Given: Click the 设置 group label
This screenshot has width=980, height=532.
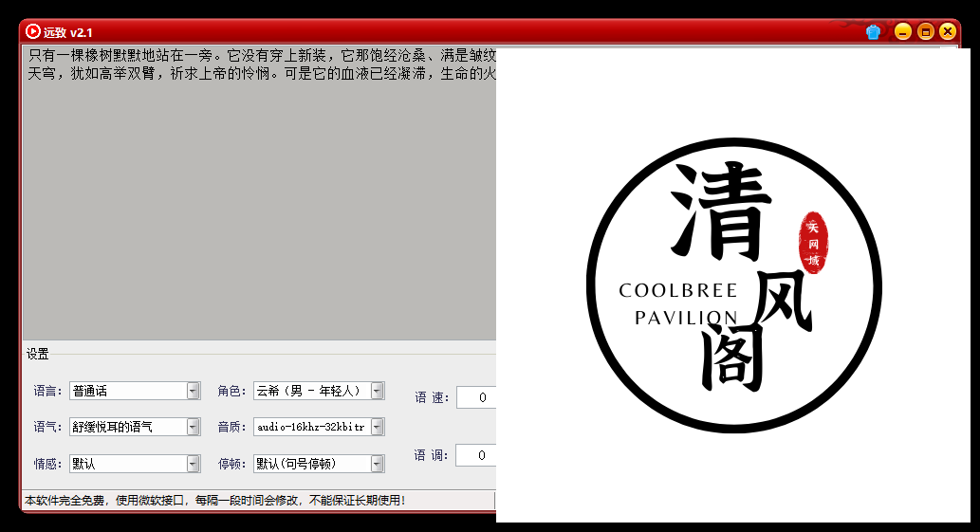Looking at the screenshot, I should [x=38, y=354].
